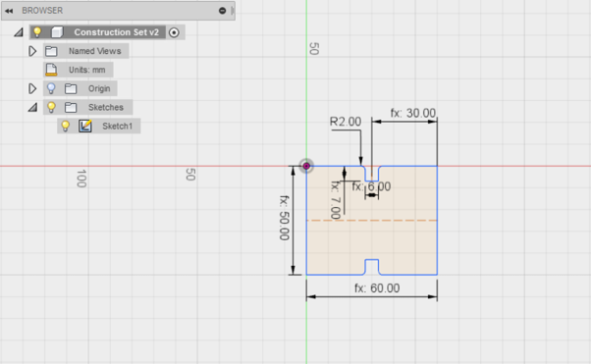The image size is (591, 364).
Task: Click the BROWSER panel title
Action: [42, 11]
